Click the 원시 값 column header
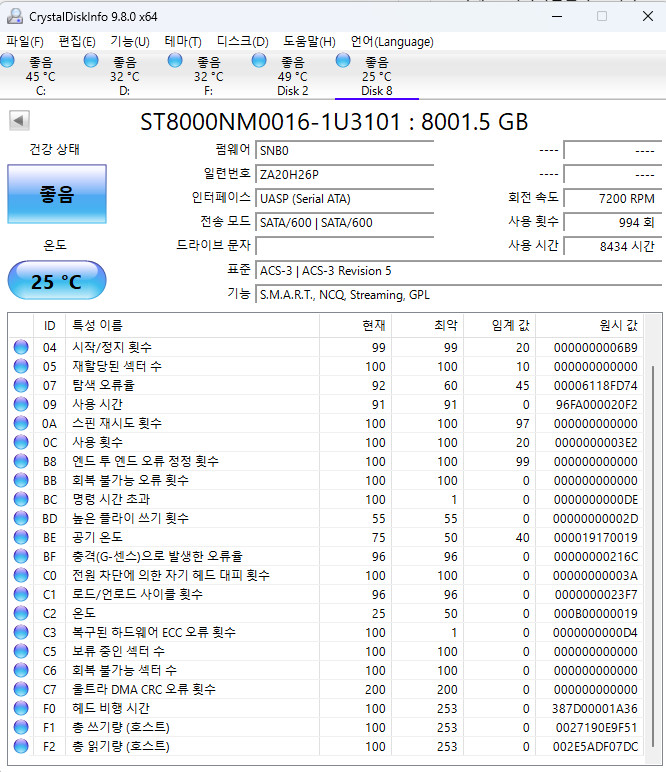666x772 pixels. (590, 325)
